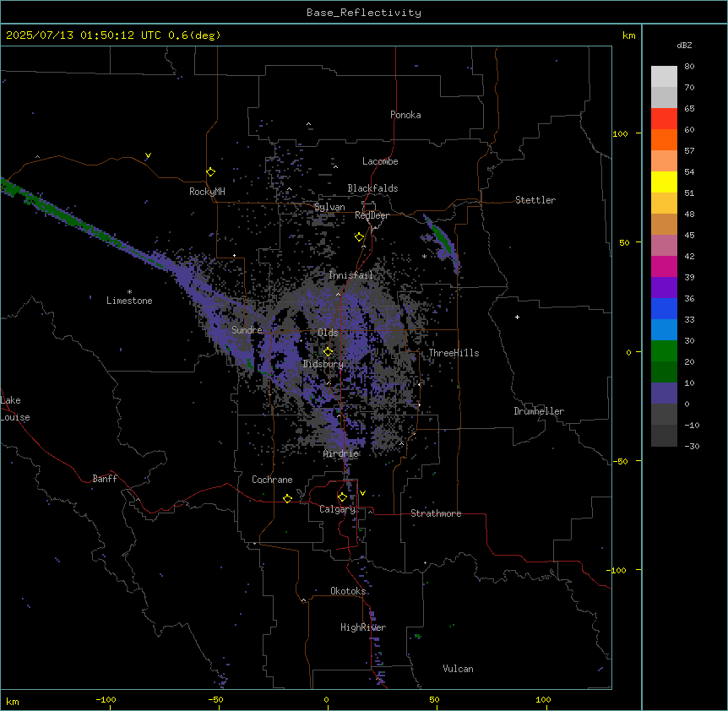Screen dimensions: 728x711
Task: Click the Sylvan label on the map
Action: (x=329, y=207)
